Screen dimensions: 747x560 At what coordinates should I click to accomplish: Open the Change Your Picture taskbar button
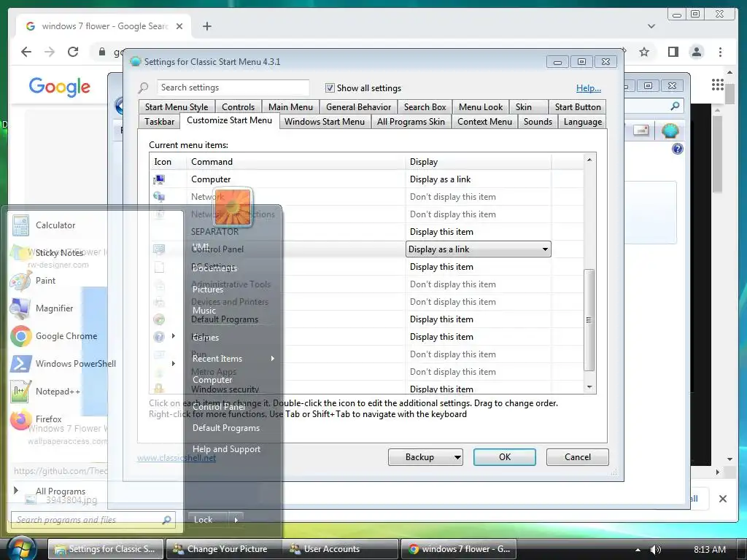pyautogui.click(x=224, y=549)
